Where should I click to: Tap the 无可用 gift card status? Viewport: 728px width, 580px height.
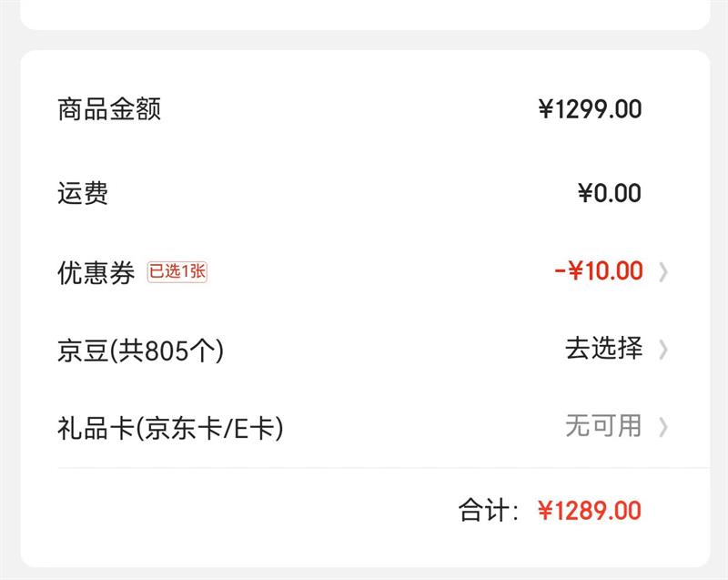pyautogui.click(x=603, y=425)
